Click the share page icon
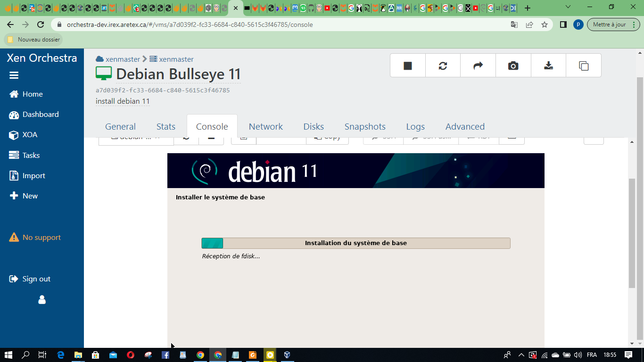The width and height of the screenshot is (644, 362). click(529, 25)
